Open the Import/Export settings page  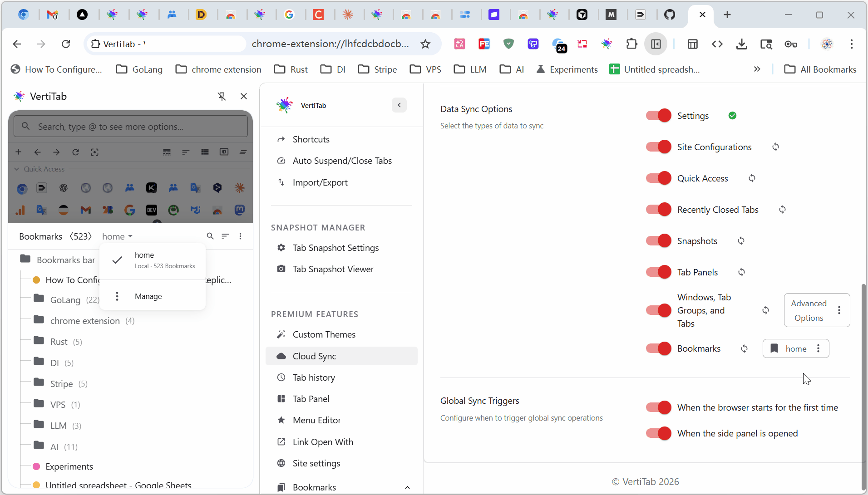point(320,182)
